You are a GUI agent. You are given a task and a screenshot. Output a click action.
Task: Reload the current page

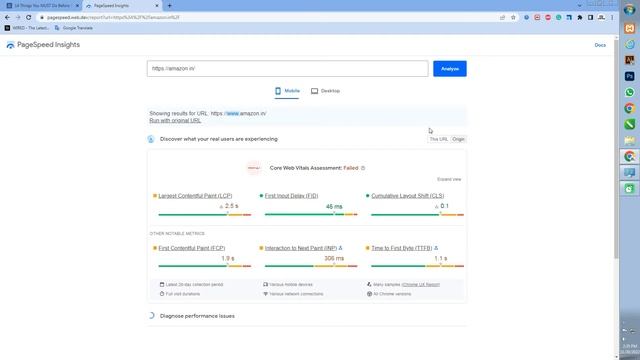29,18
